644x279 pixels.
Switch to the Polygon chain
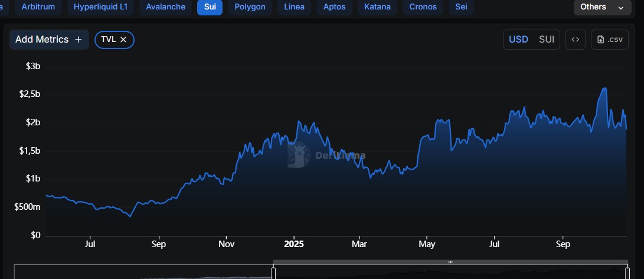click(250, 7)
